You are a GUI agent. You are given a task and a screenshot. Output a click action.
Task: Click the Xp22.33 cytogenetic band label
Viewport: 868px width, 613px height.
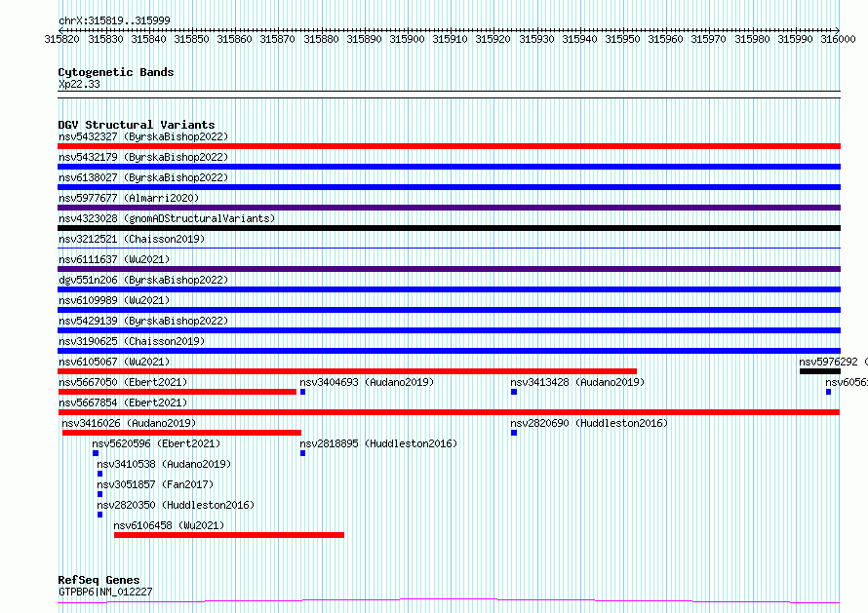point(79,84)
